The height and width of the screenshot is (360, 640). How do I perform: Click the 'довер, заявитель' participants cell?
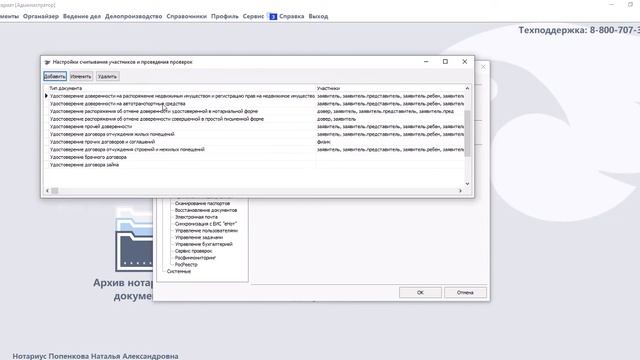(x=390, y=119)
